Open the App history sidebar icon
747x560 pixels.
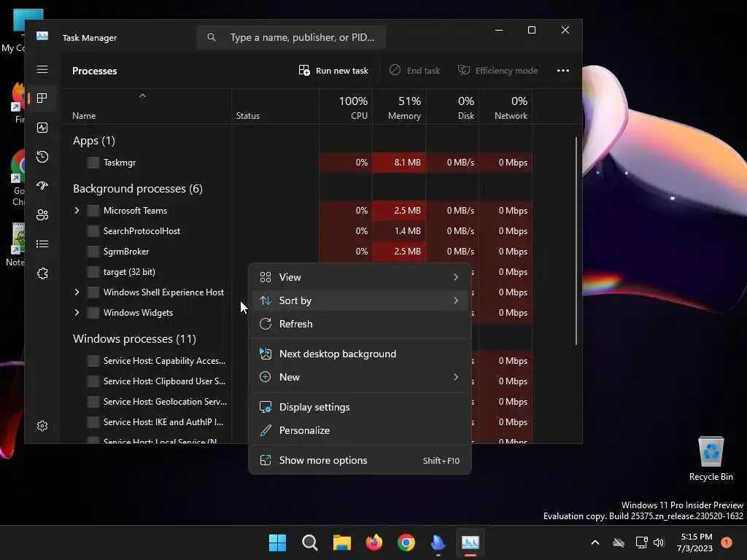tap(42, 157)
